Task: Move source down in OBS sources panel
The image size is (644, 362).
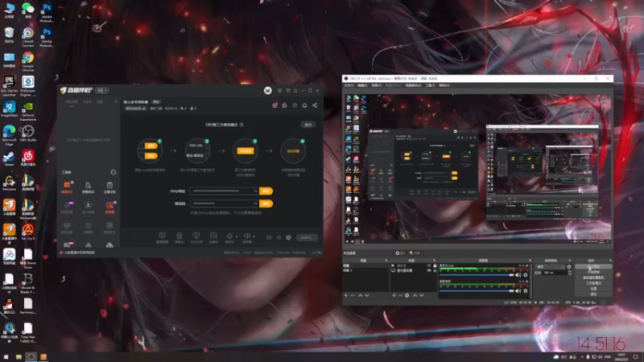Action: 421,295
